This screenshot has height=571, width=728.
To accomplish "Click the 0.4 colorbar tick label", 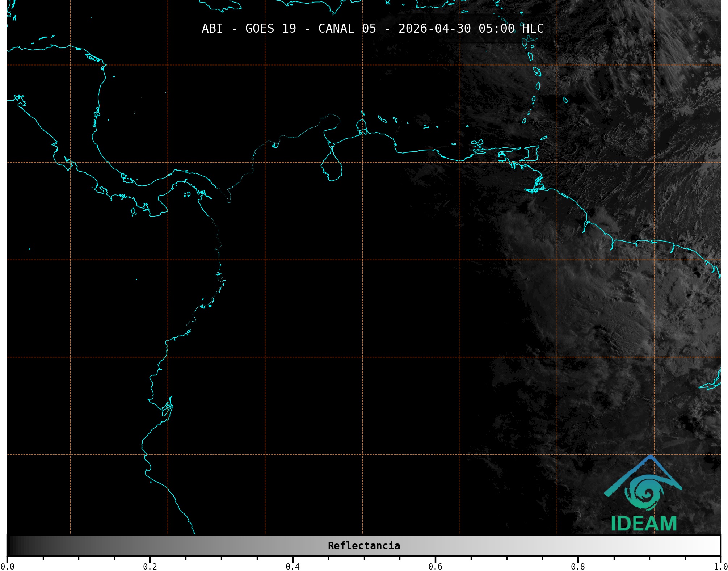I will (293, 567).
